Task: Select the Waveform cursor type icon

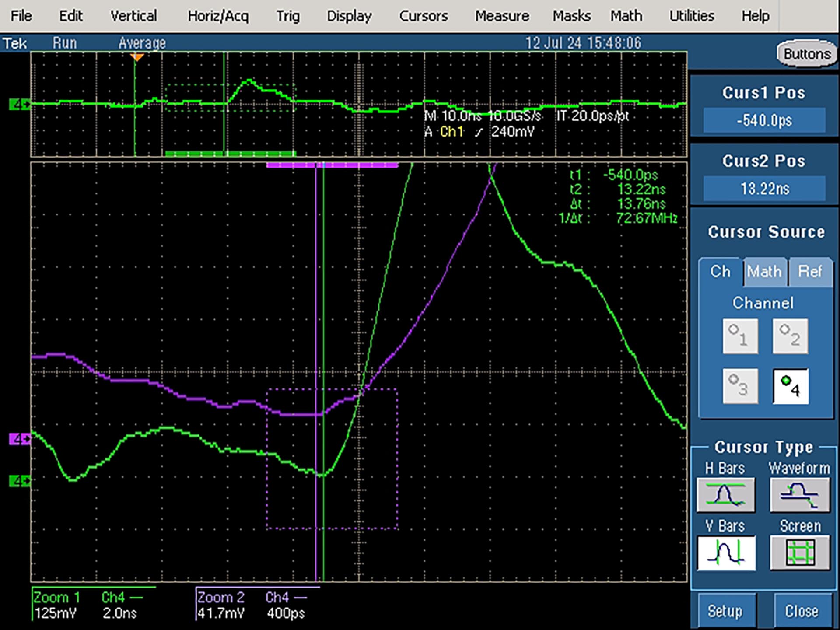Action: point(800,495)
